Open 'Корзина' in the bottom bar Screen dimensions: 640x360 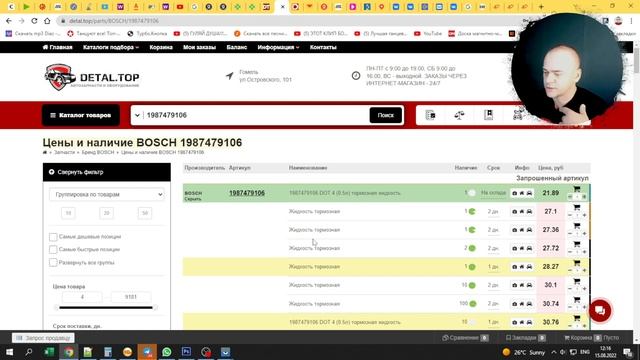tap(591, 338)
